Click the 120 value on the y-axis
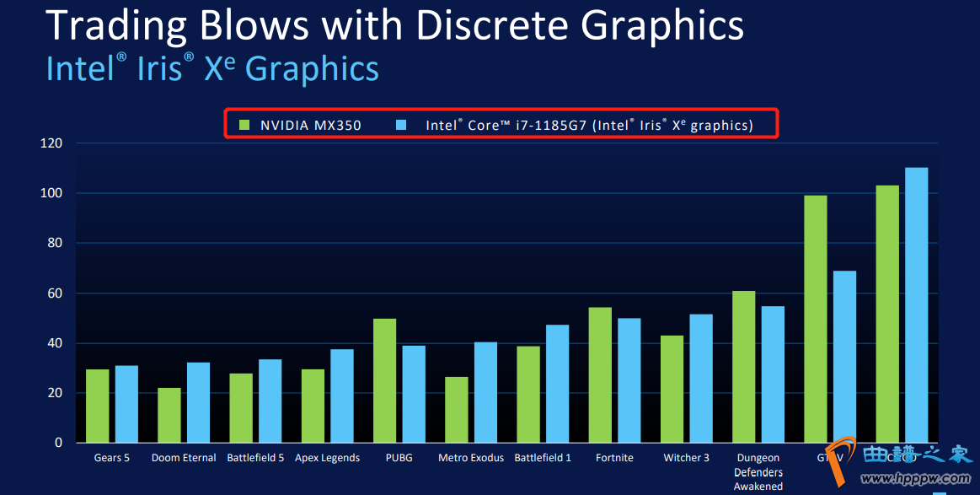 (x=51, y=143)
